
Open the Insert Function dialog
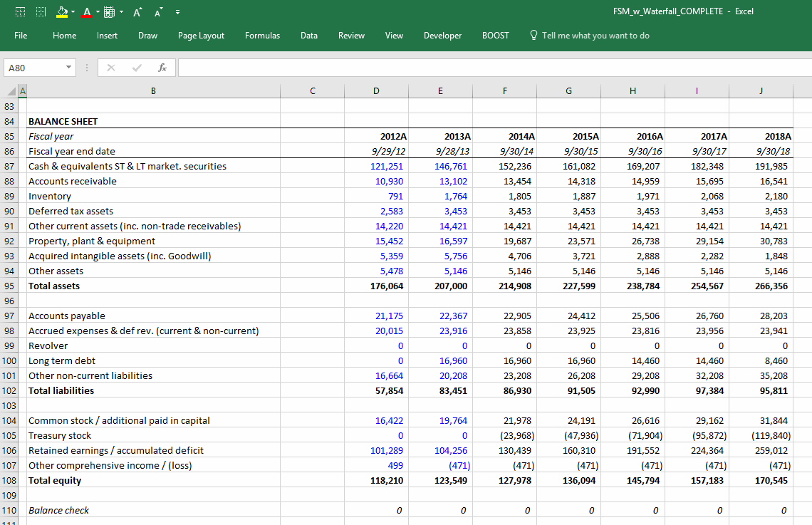[162, 67]
